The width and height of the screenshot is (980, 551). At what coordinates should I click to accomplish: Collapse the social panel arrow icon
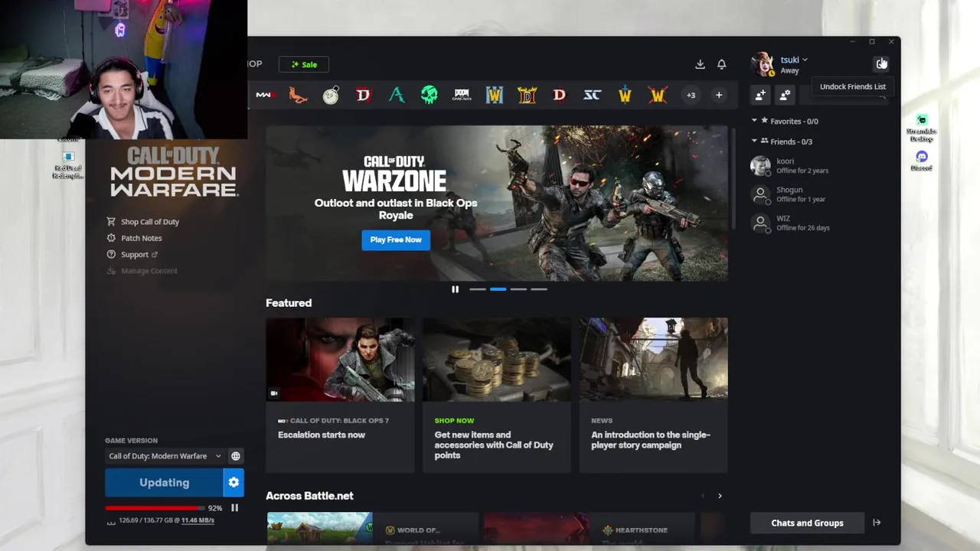coord(877,523)
